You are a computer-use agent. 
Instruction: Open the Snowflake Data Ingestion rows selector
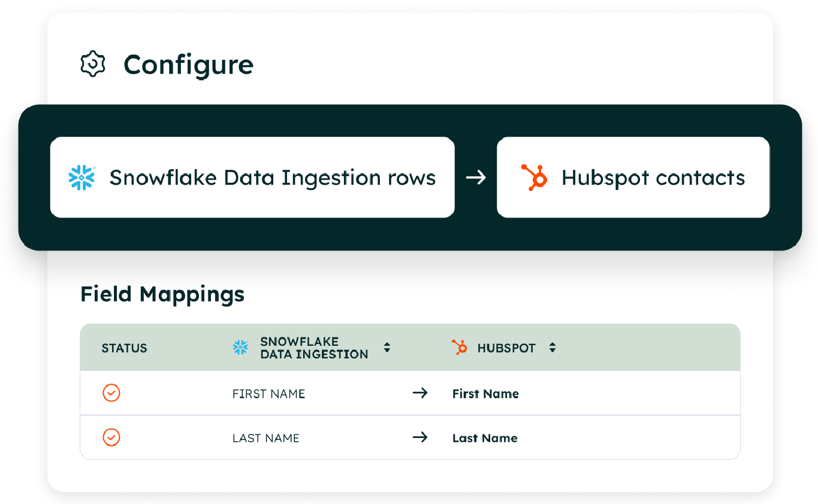[x=252, y=177]
